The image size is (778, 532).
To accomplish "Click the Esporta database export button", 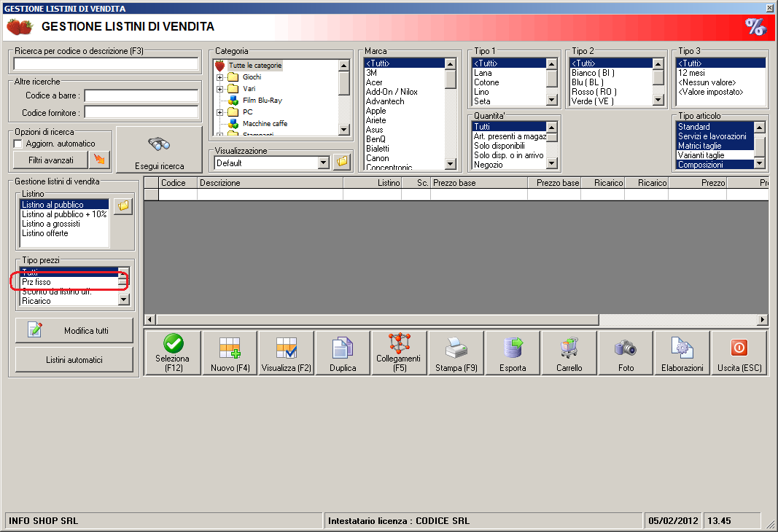I will coord(513,353).
